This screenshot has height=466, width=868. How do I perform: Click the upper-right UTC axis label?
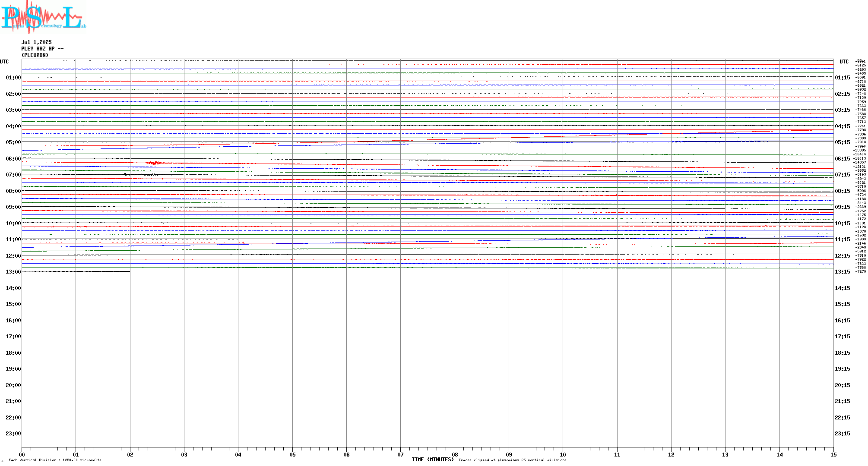pos(844,62)
